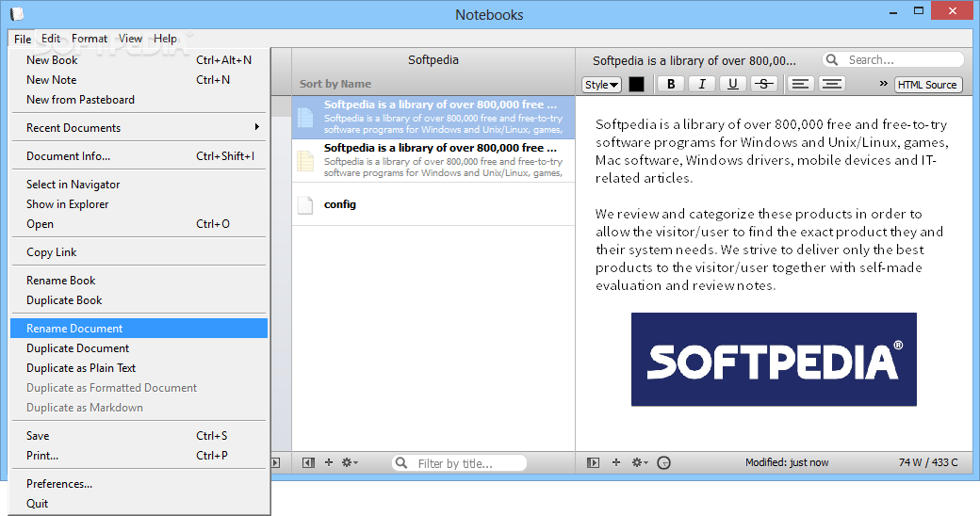Choose Quit from File menu
980x516 pixels.
click(x=139, y=504)
